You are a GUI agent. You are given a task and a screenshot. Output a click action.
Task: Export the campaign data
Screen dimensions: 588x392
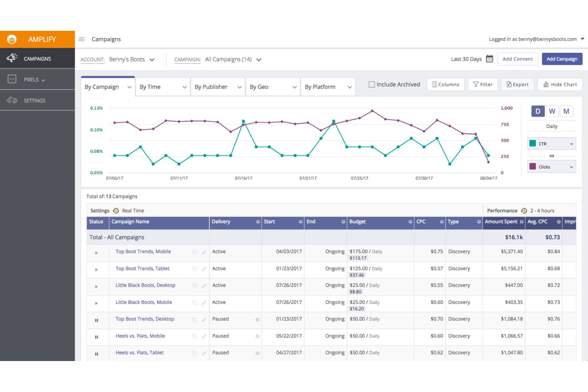click(517, 84)
